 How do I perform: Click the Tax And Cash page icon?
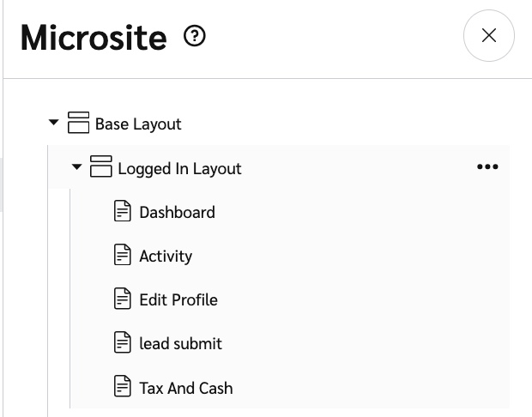click(124, 386)
